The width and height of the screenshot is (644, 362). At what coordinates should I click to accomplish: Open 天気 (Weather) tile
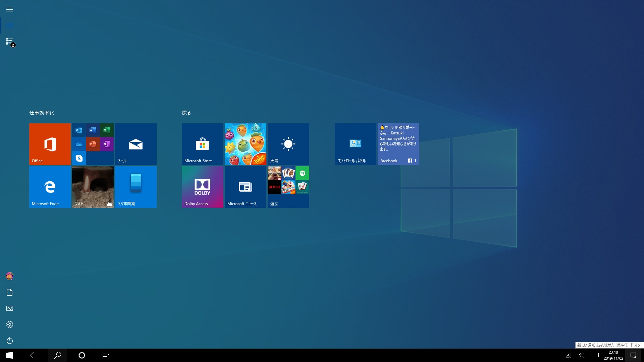288,144
